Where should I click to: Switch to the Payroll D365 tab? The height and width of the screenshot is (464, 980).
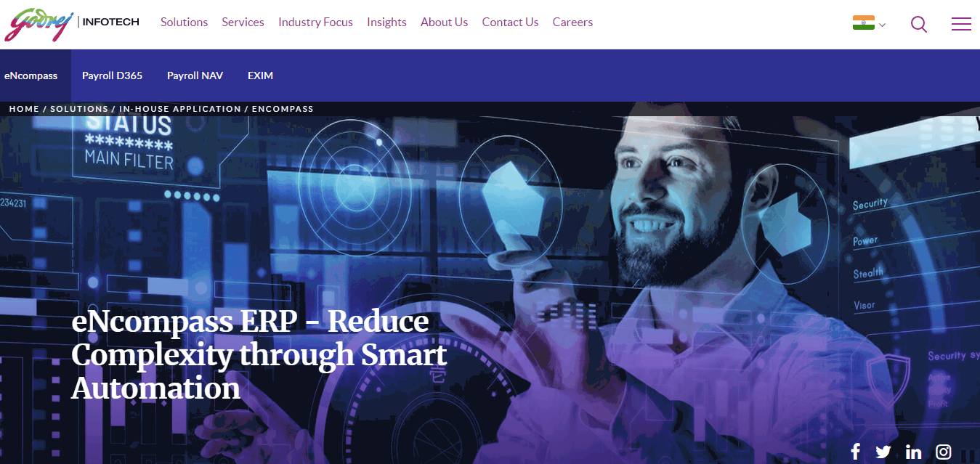112,76
